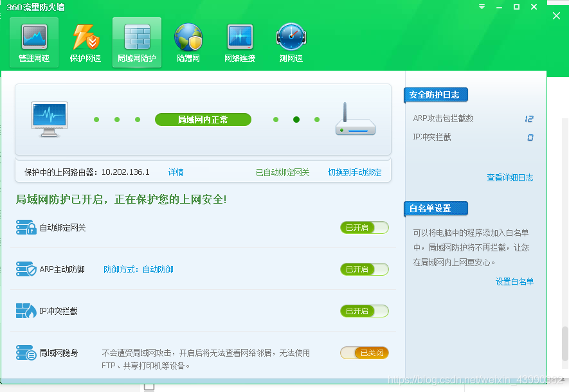Click 切换到手动绑定 link

354,172
